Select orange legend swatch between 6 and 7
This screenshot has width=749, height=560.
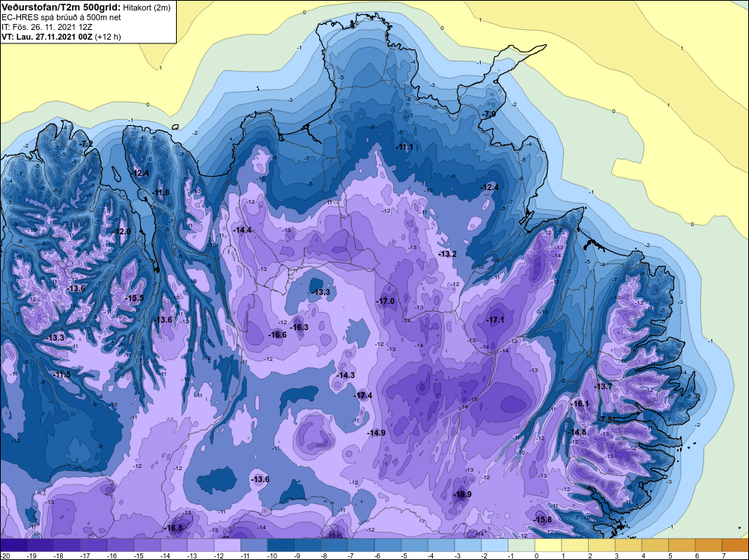(709, 545)
